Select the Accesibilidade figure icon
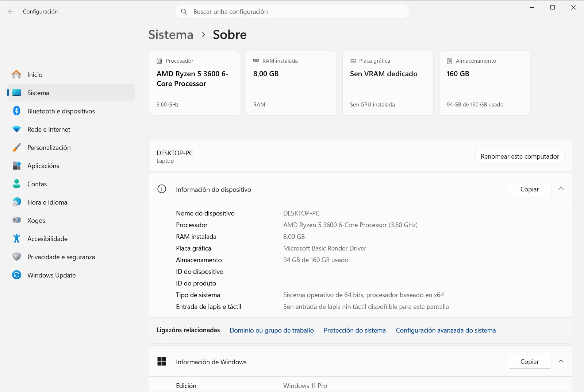Viewport: 584px width, 392px height. pos(16,238)
